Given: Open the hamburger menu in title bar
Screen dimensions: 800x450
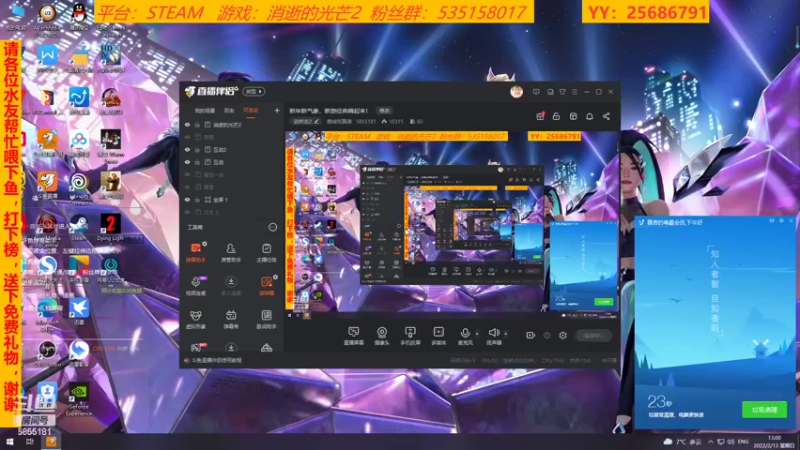Looking at the screenshot, I should 574,92.
